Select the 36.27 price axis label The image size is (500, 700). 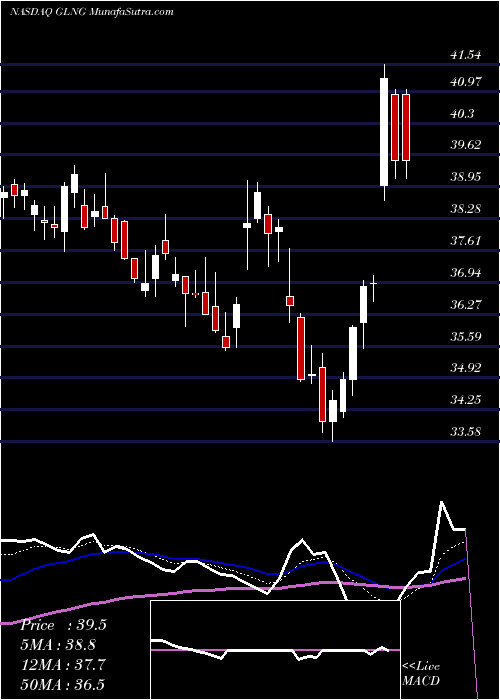[x=466, y=304]
